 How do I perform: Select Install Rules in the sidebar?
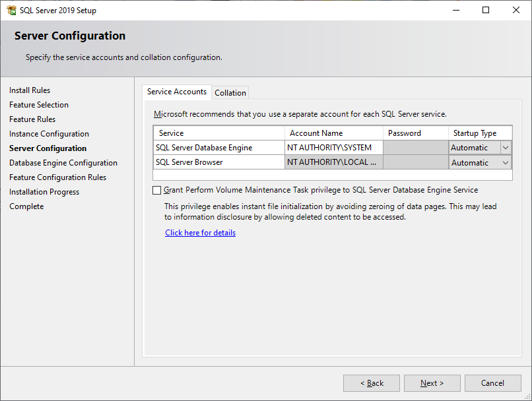30,90
